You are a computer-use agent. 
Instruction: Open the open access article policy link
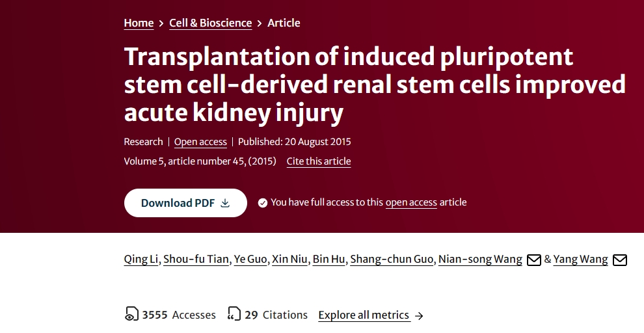pyautogui.click(x=411, y=202)
